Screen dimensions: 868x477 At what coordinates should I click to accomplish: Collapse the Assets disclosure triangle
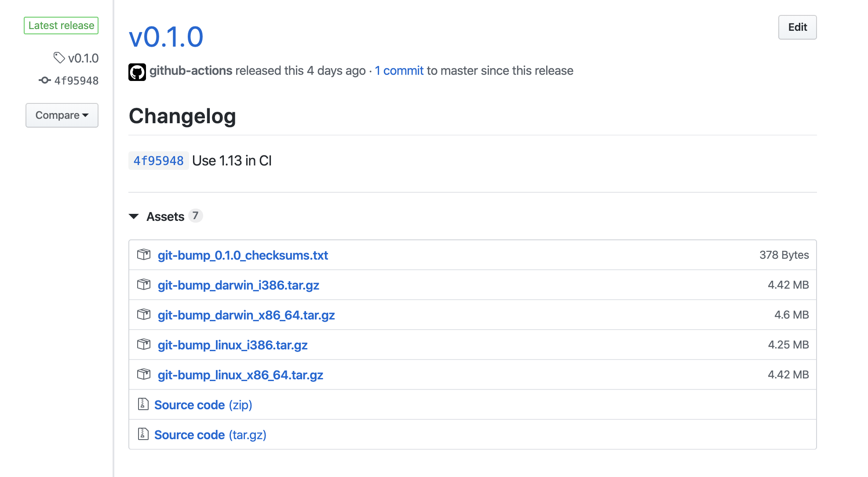tap(134, 216)
